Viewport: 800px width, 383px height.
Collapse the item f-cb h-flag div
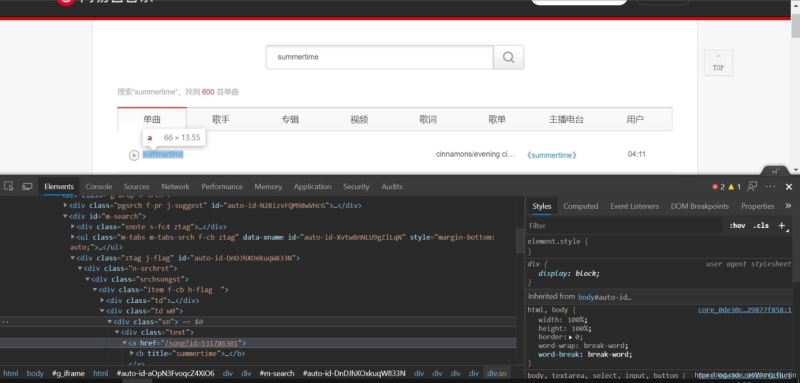tap(95, 290)
